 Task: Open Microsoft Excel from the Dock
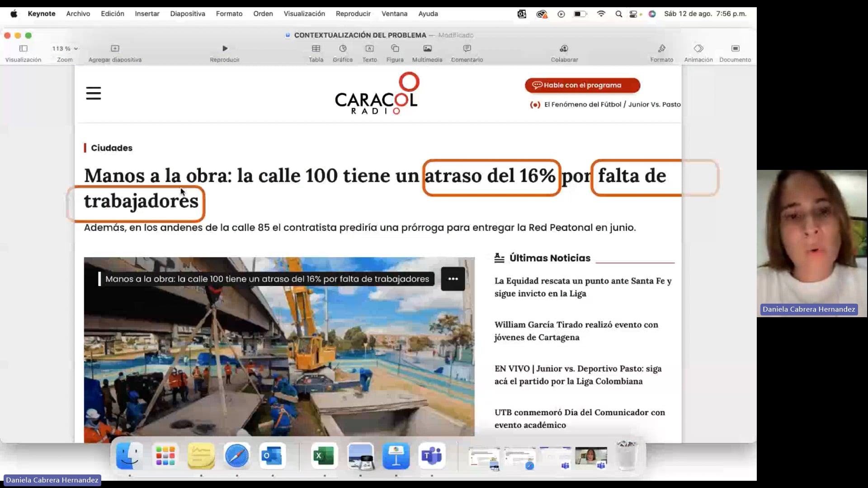tap(324, 455)
